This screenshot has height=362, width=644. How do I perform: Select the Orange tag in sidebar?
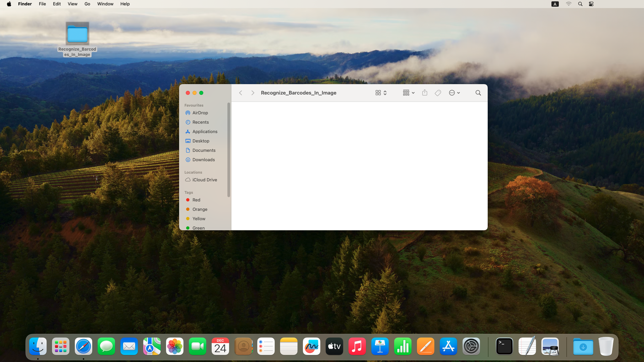(x=200, y=209)
